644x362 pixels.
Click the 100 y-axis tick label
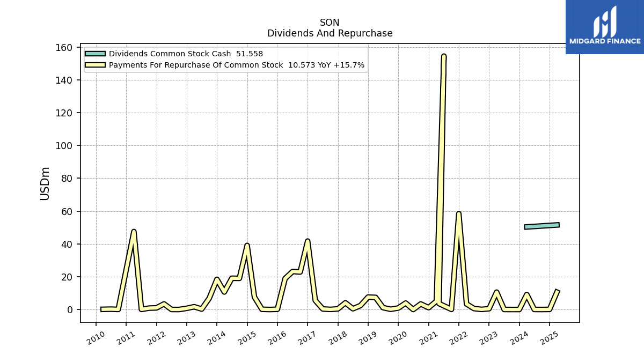click(x=64, y=145)
